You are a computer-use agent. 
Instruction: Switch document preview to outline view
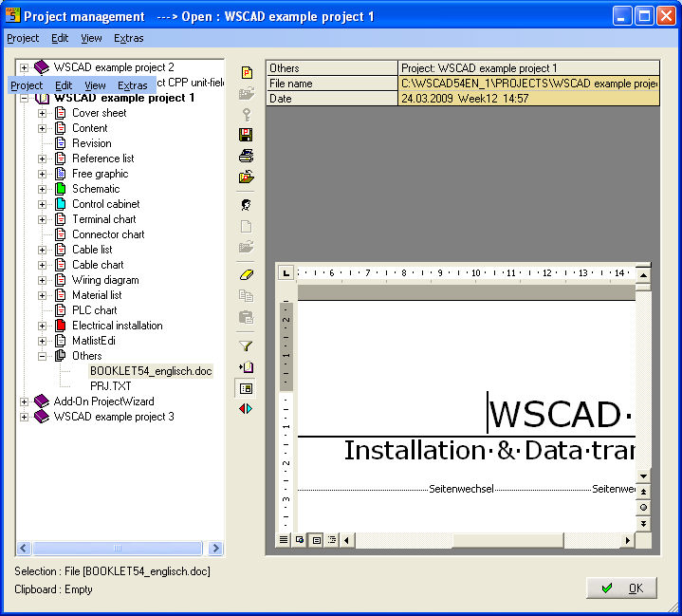tap(332, 540)
